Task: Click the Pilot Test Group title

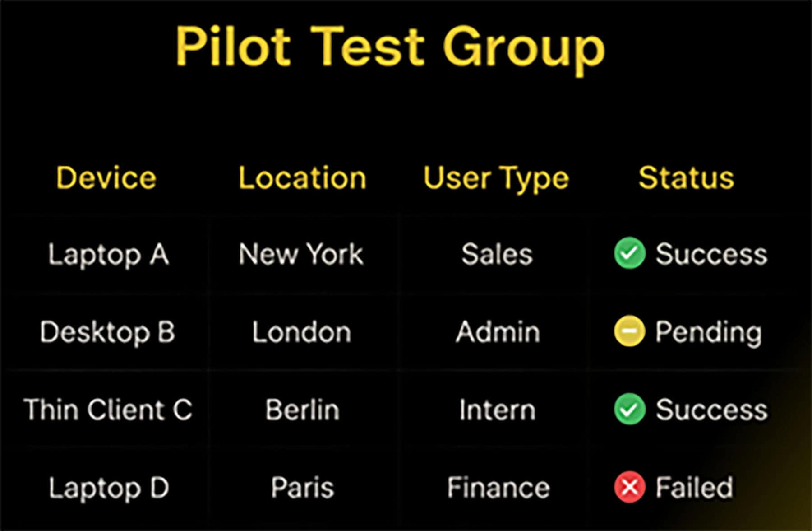Action: pyautogui.click(x=390, y=47)
